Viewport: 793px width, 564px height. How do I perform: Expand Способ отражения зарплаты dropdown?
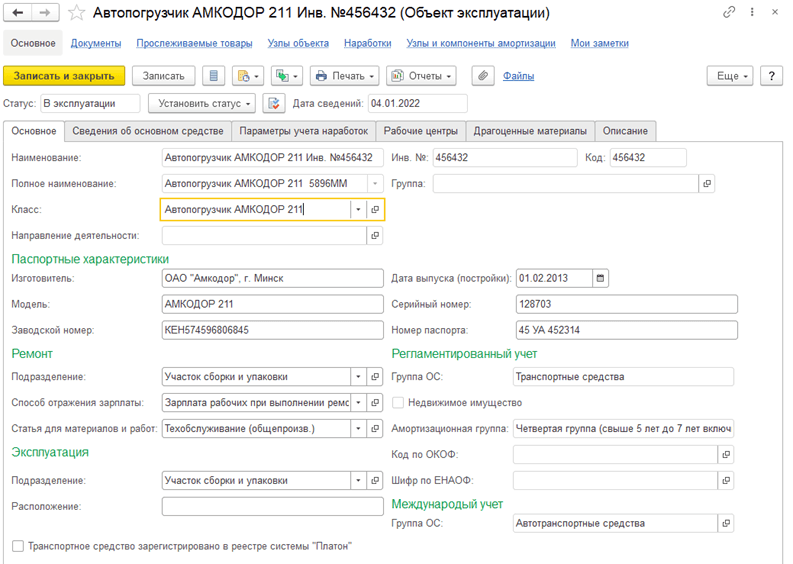pyautogui.click(x=358, y=403)
